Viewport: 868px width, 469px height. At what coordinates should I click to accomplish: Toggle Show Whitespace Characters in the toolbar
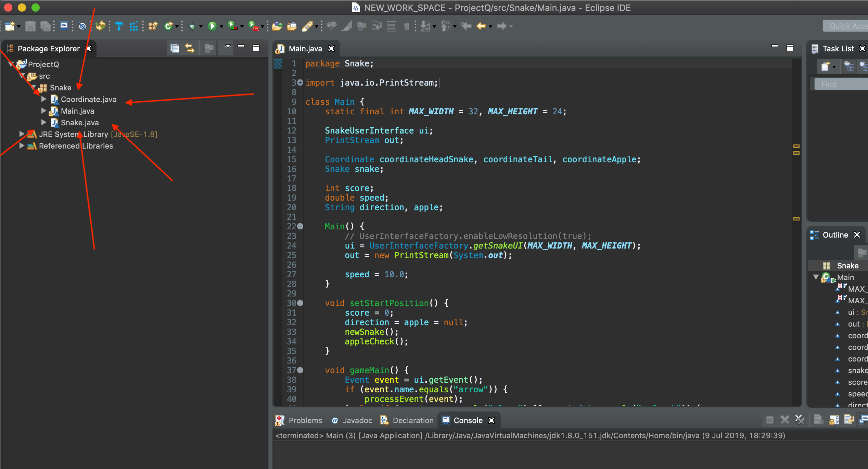pyautogui.click(x=406, y=26)
